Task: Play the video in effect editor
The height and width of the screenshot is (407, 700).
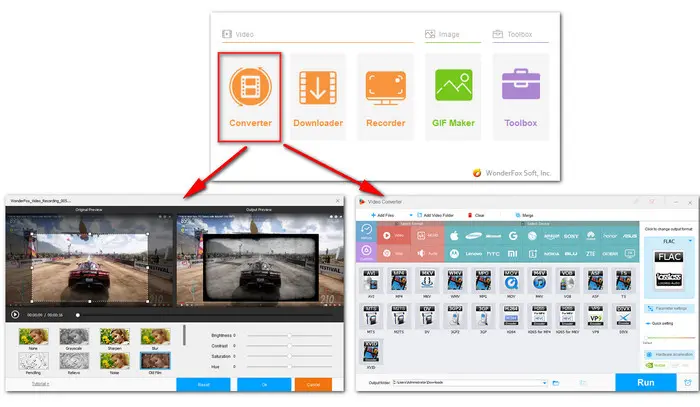Action: 15,315
